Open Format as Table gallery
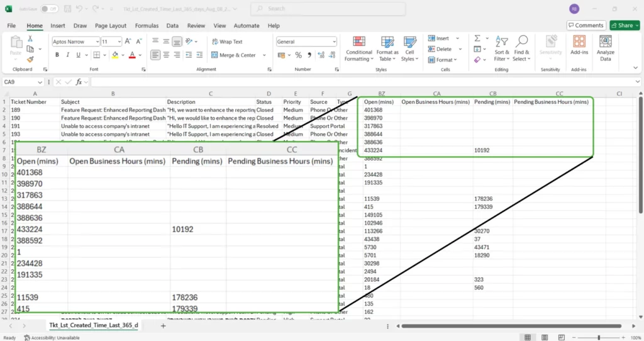The image size is (644, 341). click(x=387, y=49)
